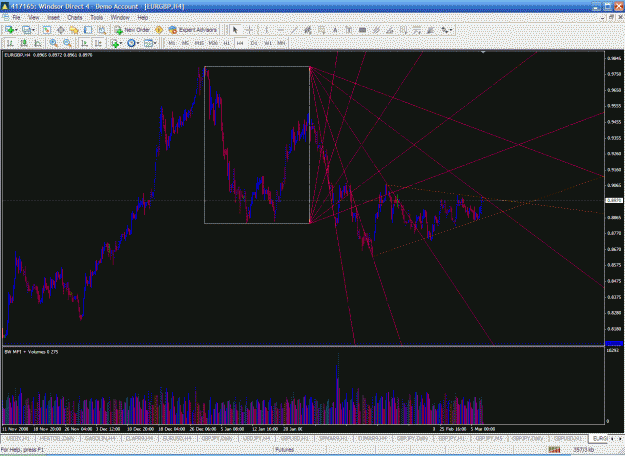625x456 pixels.
Task: Open the File menu
Action: pos(16,18)
